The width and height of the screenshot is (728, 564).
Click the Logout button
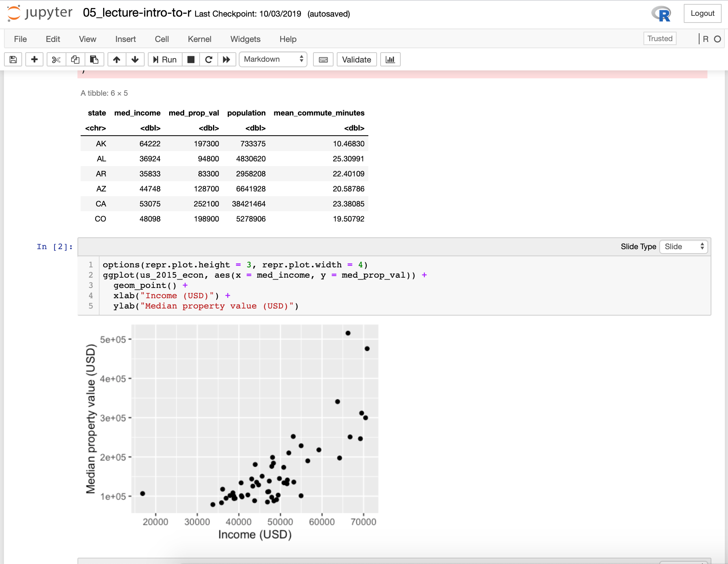tap(702, 13)
